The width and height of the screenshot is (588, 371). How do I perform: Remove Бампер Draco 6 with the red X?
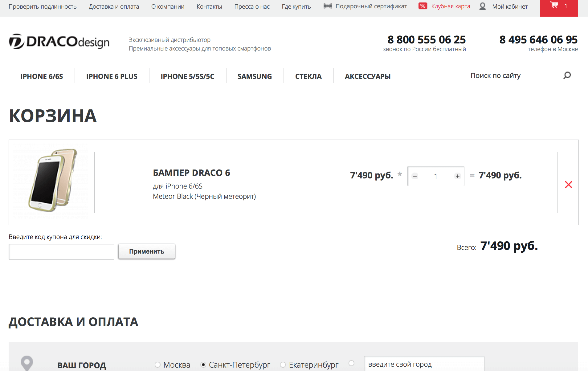point(568,185)
